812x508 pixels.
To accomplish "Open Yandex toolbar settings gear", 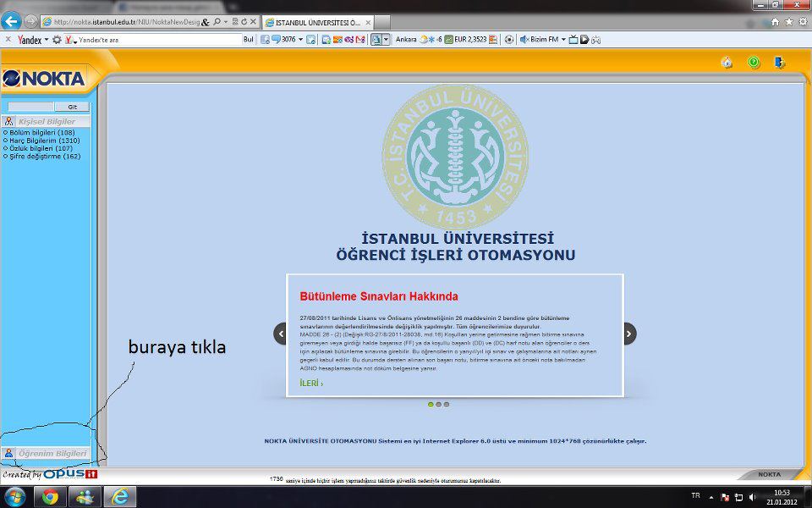I will 57,40.
